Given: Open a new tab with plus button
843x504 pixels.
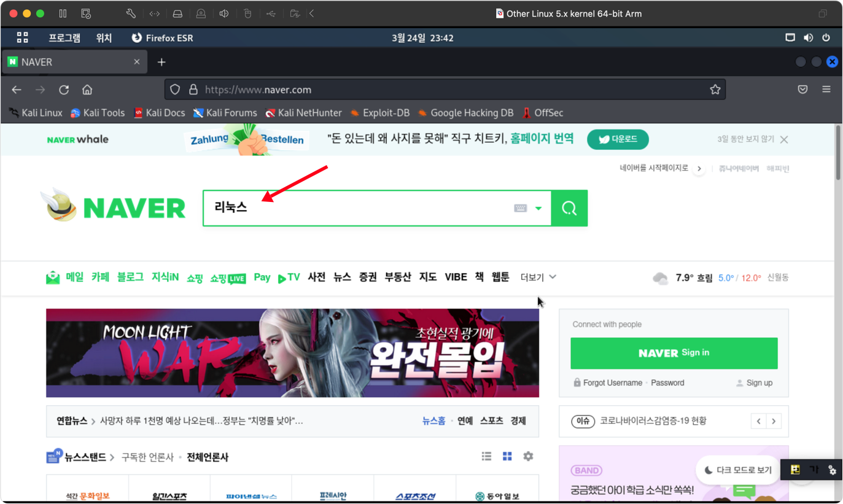Looking at the screenshot, I should (161, 62).
